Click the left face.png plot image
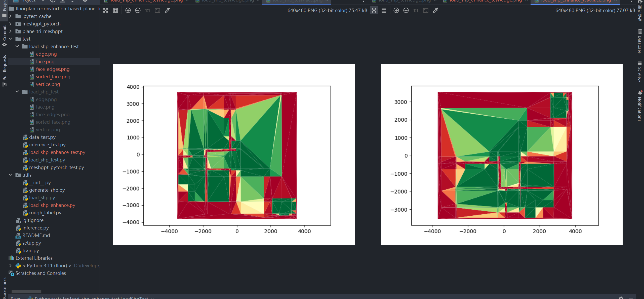 pos(234,154)
